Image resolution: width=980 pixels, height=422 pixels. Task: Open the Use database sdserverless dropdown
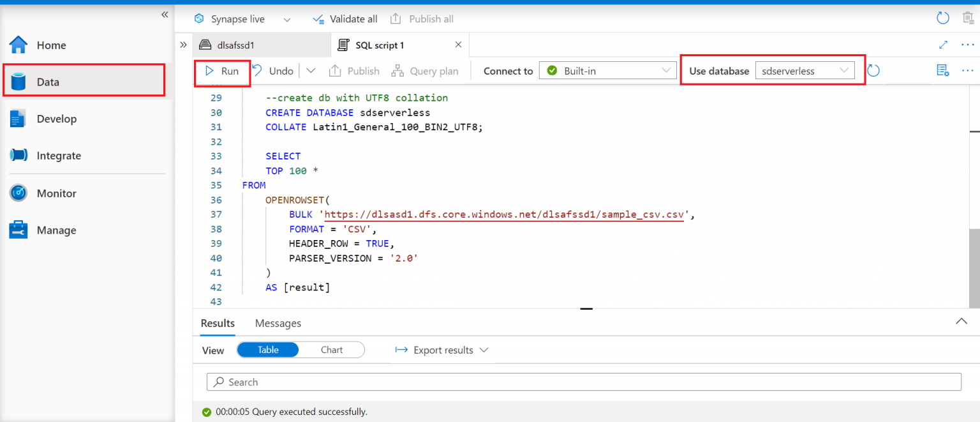click(x=805, y=71)
